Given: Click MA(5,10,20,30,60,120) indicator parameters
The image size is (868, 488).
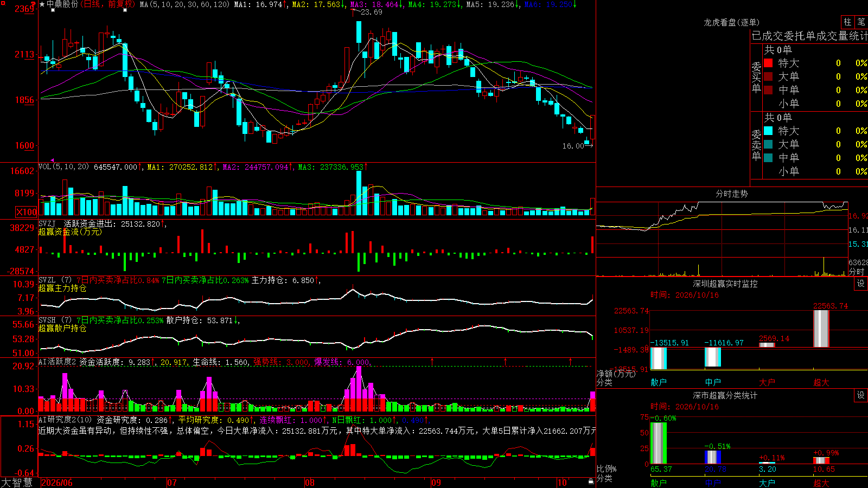Looking at the screenshot, I should tap(185, 4).
